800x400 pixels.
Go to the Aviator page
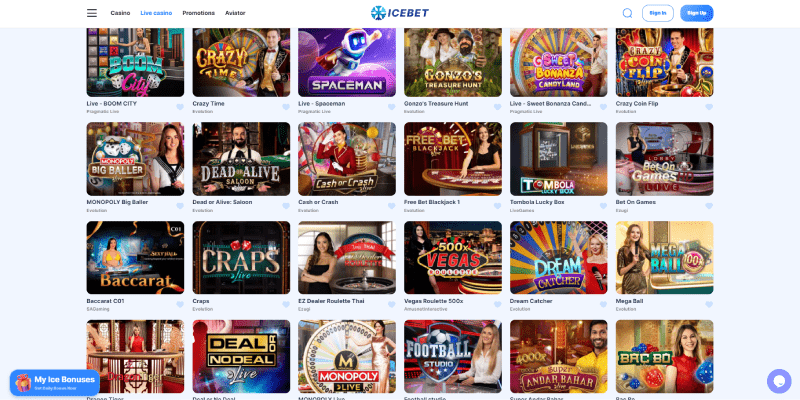point(235,13)
